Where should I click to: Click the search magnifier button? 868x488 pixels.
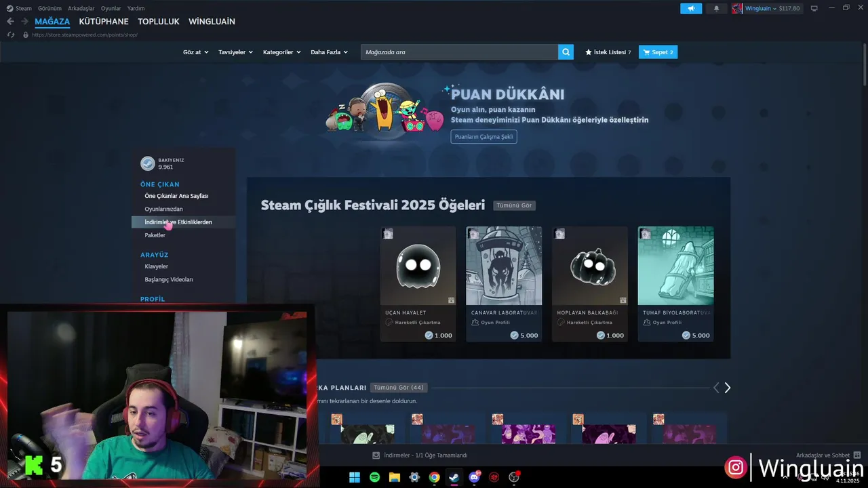566,52
